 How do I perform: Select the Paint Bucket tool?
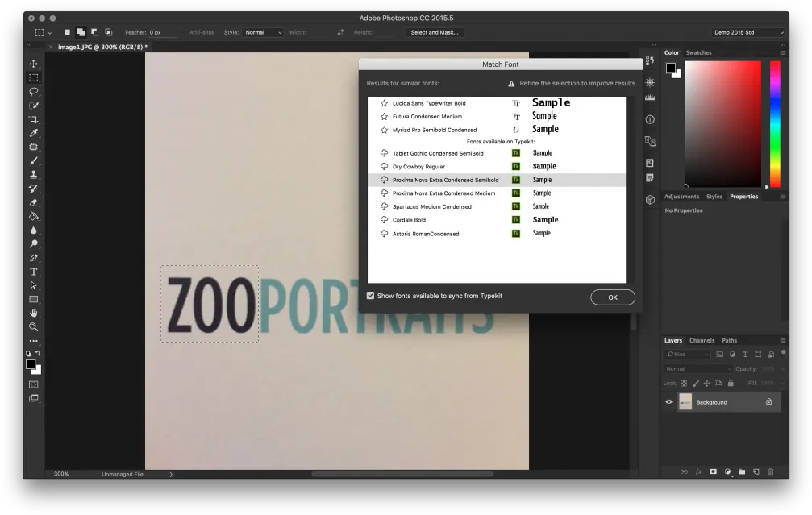click(x=34, y=216)
